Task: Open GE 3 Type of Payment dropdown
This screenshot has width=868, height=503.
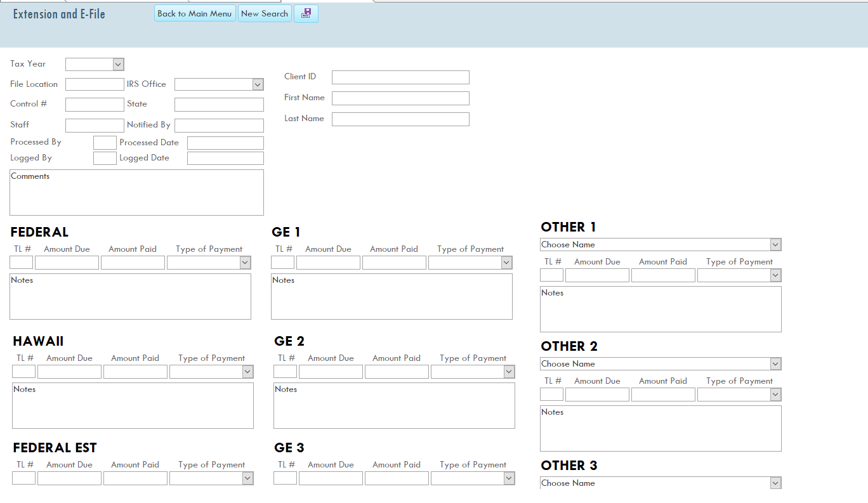Action: tap(473, 478)
